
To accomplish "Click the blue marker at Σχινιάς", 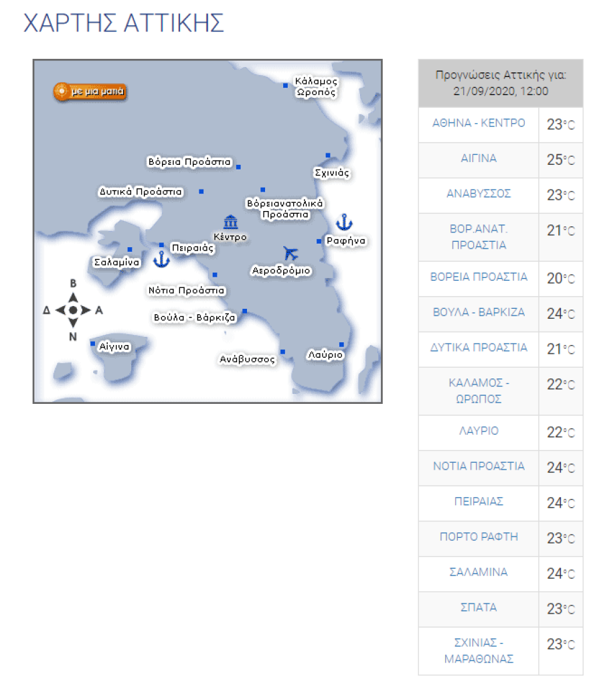I will pos(328,155).
